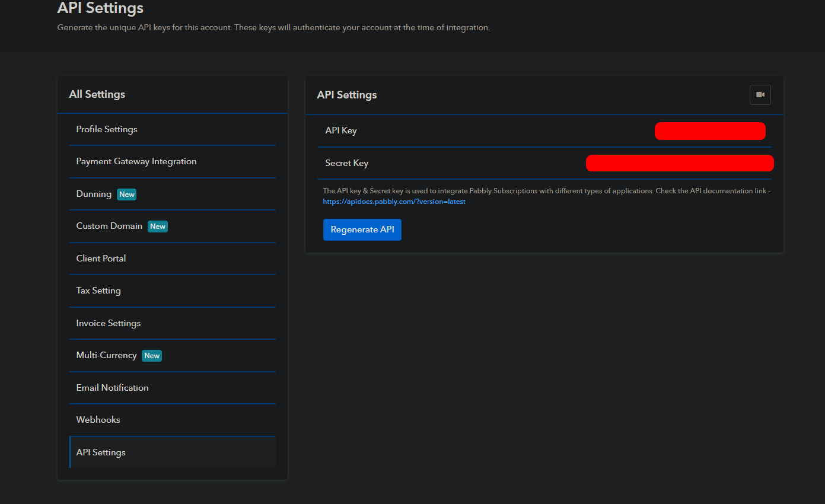The width and height of the screenshot is (825, 504).
Task: Click the New badge beside Multi-Currency
Action: coord(152,356)
